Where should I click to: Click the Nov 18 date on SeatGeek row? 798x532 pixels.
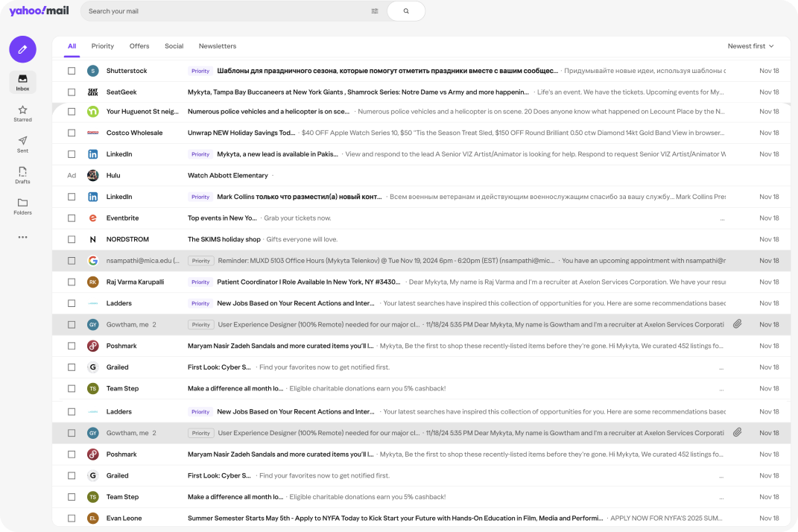769,92
